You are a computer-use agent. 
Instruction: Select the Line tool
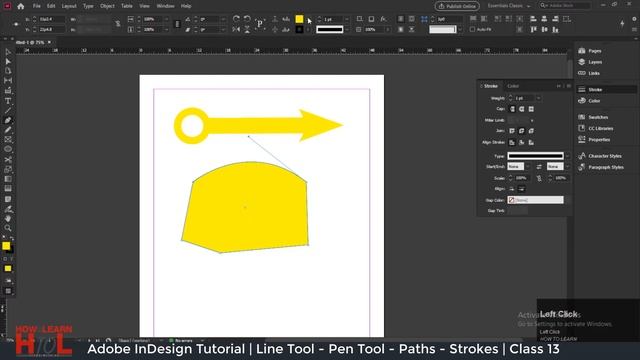8,111
